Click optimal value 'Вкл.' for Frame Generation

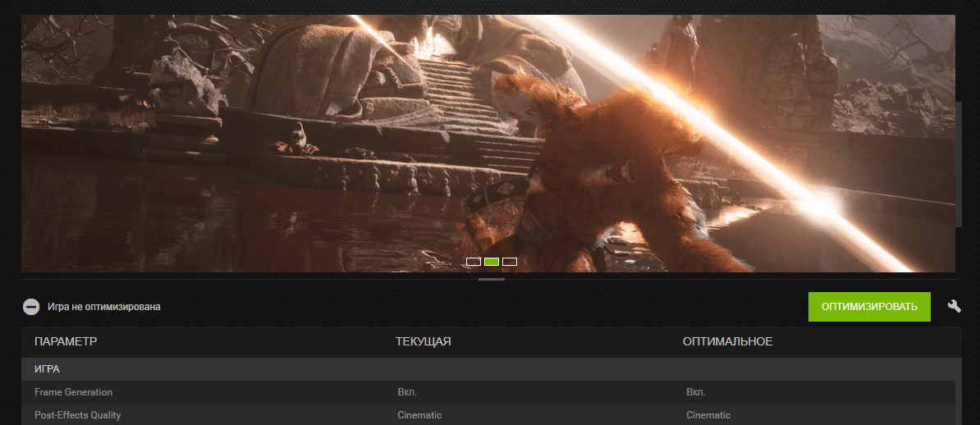click(x=696, y=392)
